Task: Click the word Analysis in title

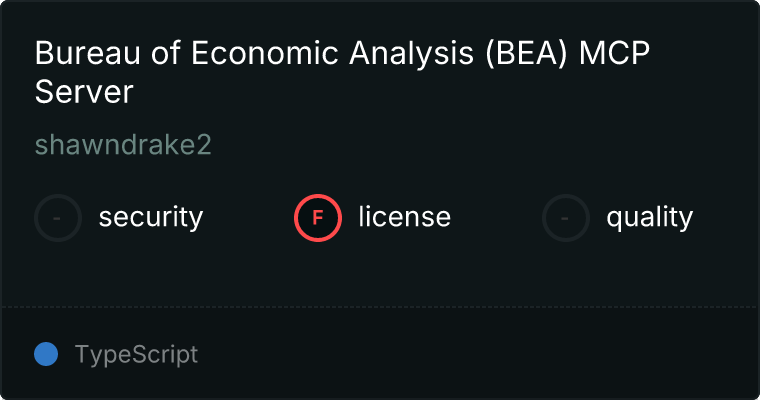Action: 401,54
